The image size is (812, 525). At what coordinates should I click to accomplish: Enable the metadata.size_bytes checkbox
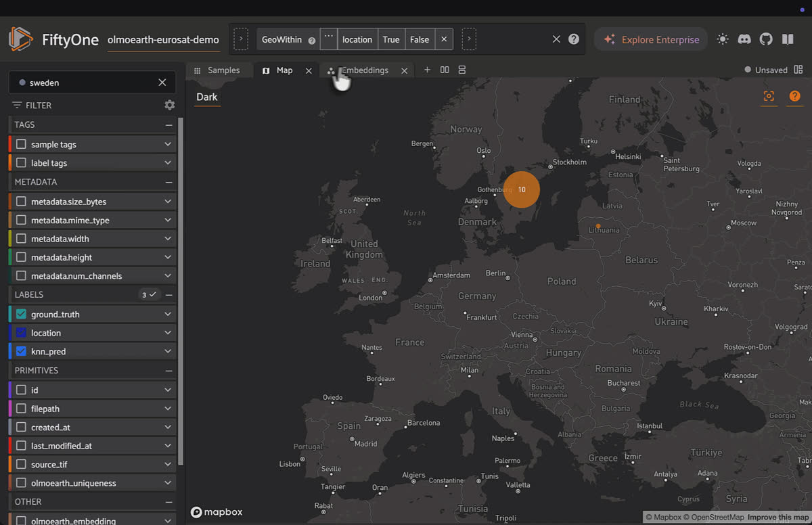pyautogui.click(x=21, y=202)
